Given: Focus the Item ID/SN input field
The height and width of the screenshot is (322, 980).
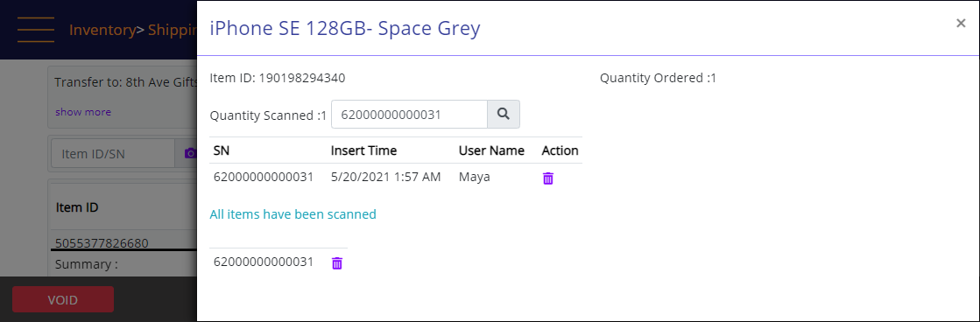Looking at the screenshot, I should pos(112,153).
